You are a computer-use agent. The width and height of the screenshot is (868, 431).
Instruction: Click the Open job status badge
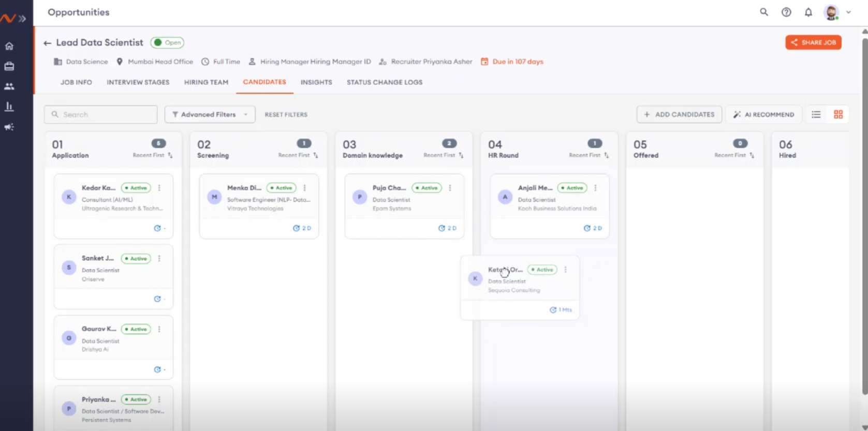167,42
